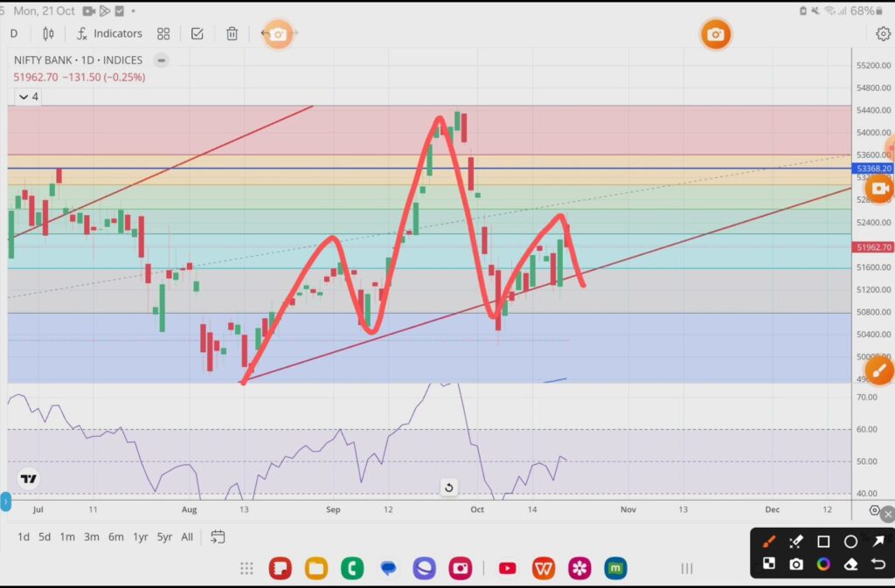Open the YouTube app in taskbar
The image size is (895, 588).
(508, 568)
